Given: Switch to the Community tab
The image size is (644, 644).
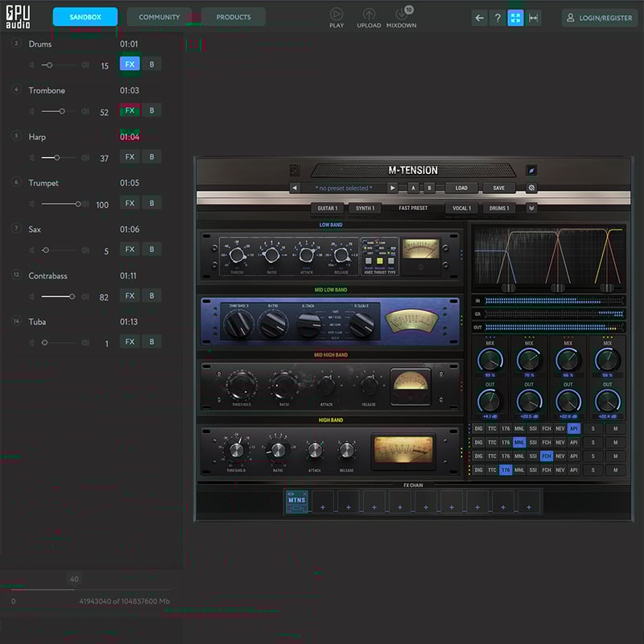Looking at the screenshot, I should (159, 17).
